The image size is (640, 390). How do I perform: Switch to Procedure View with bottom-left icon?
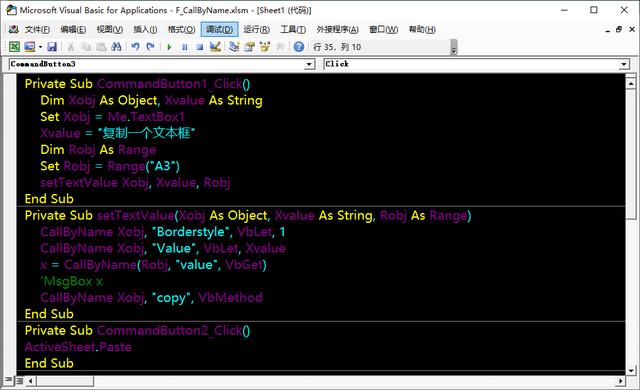[9, 381]
